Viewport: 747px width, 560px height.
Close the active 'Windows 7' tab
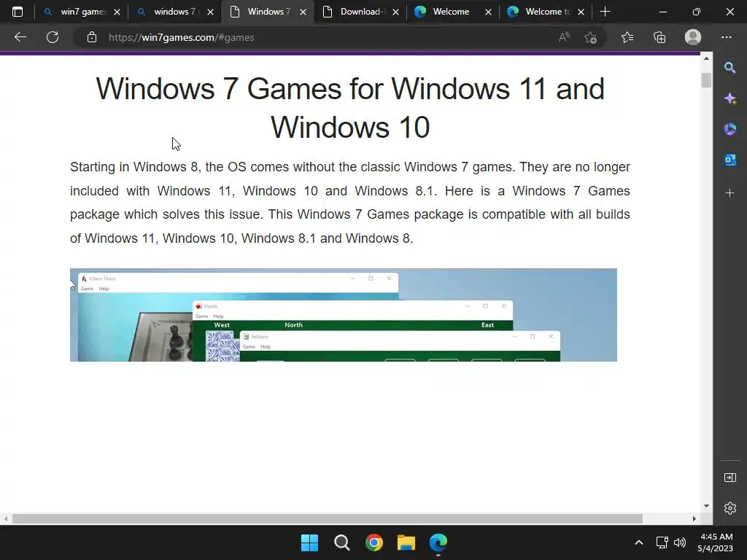(x=303, y=12)
